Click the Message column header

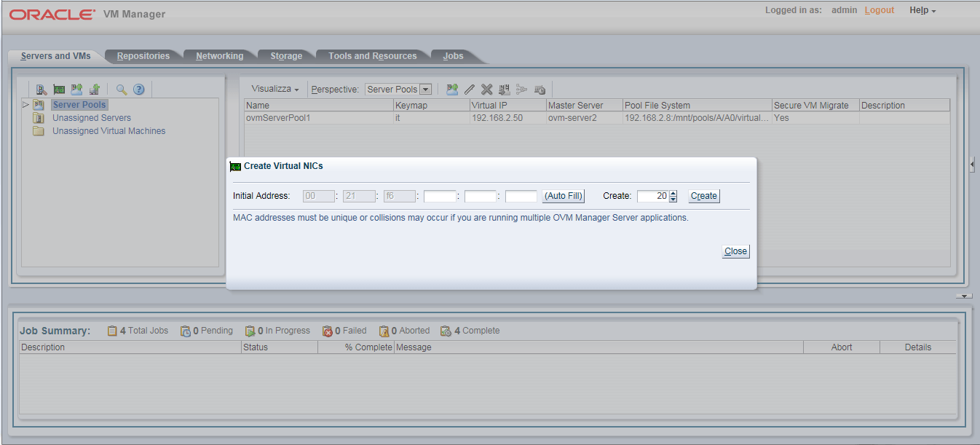tap(598, 347)
